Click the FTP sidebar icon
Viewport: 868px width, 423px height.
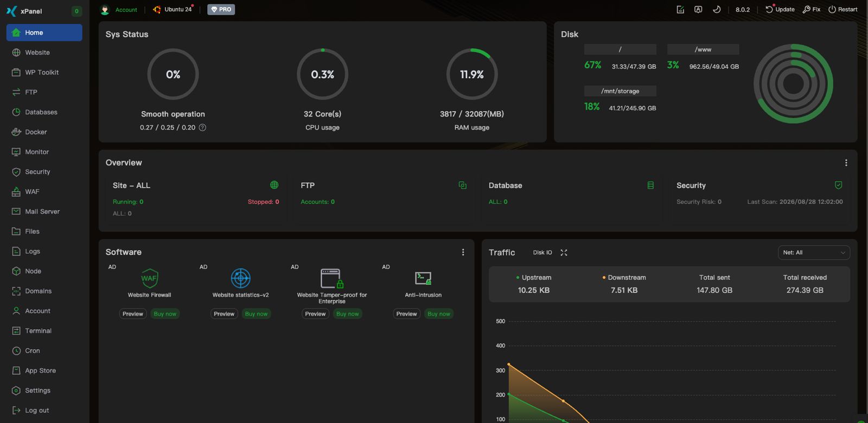pos(16,92)
